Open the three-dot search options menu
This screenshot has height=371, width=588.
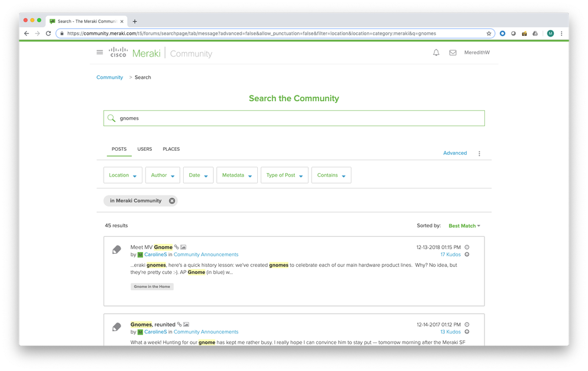tap(479, 154)
